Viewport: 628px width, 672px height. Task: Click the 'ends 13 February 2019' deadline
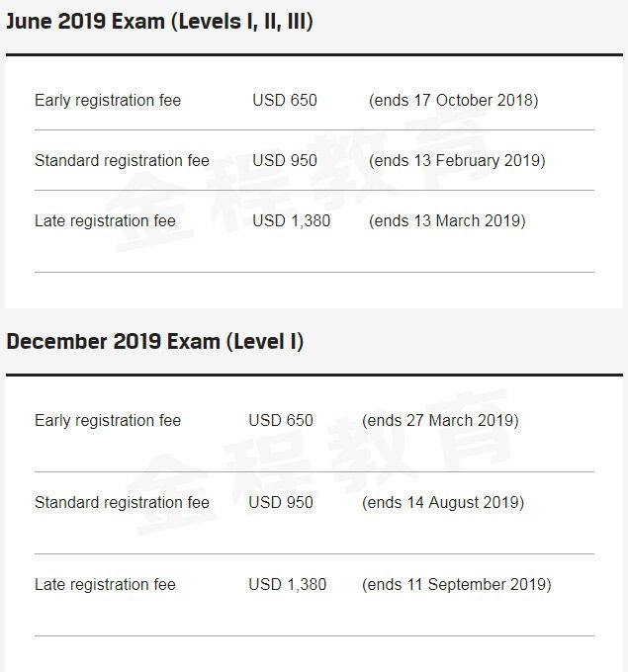click(x=457, y=160)
